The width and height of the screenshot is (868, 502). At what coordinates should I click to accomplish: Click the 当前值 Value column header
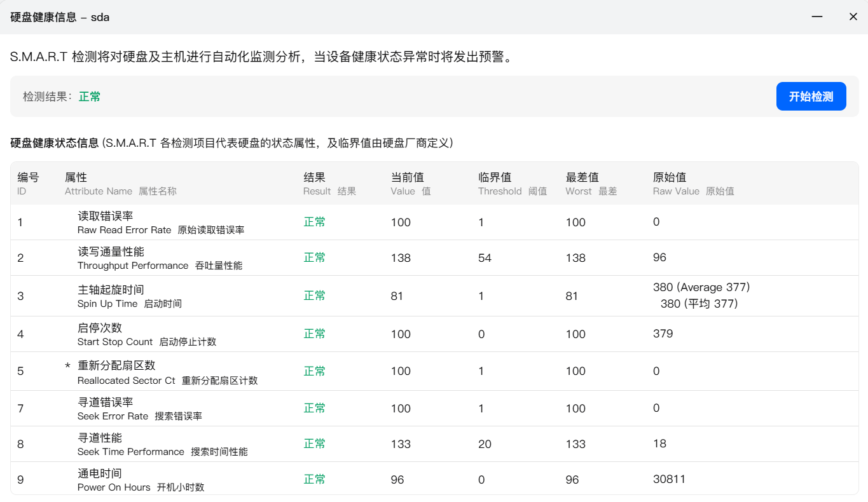(407, 184)
